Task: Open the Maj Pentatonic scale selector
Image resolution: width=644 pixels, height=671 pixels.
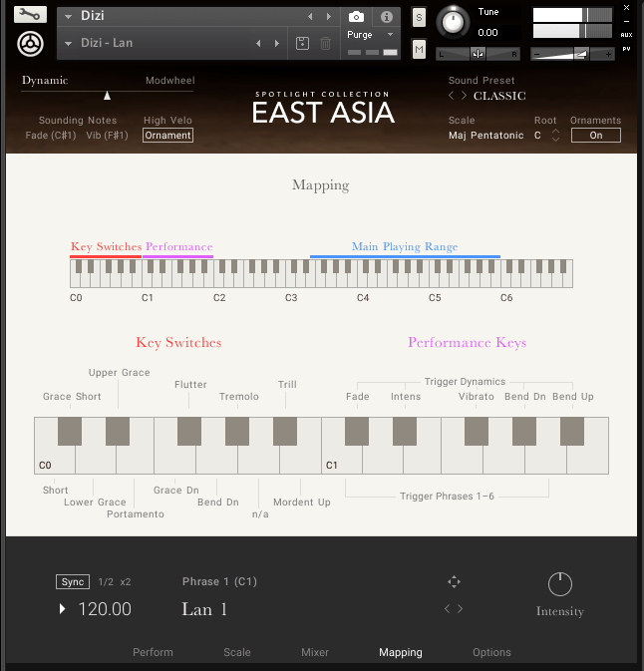Action: [486, 136]
